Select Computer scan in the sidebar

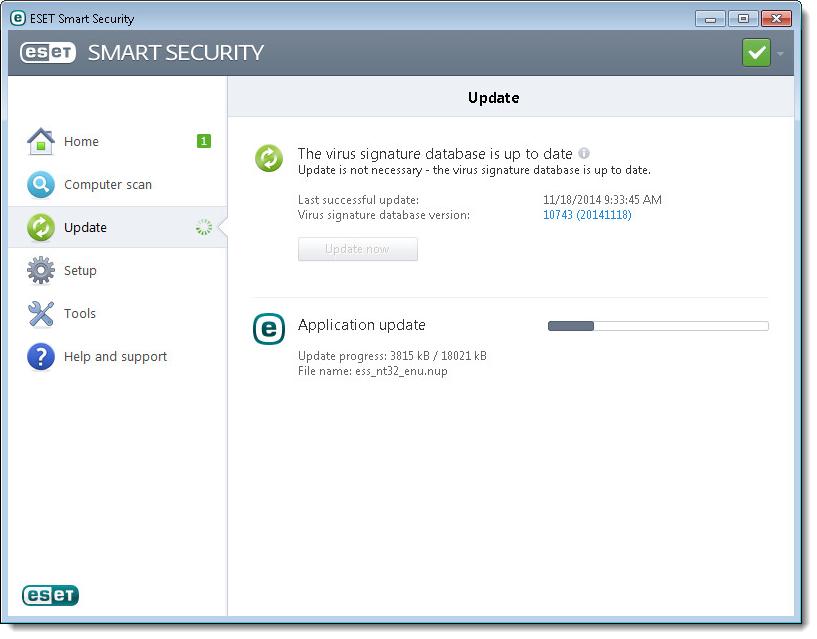point(108,185)
